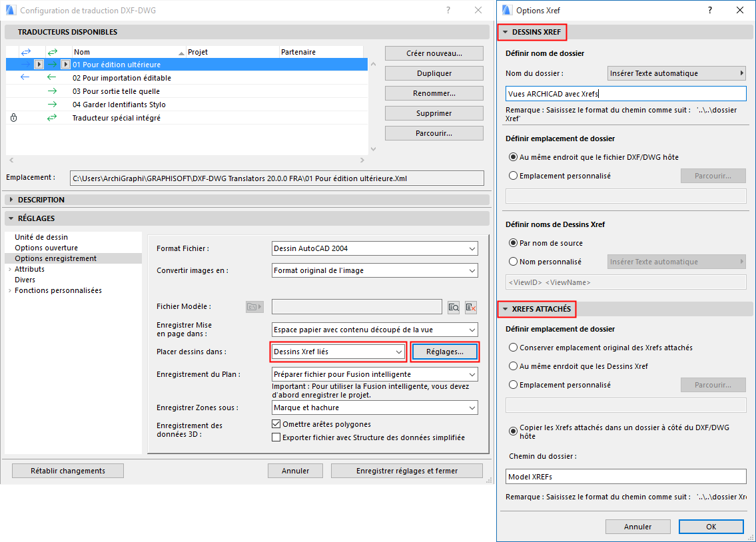Select Par nom de source option
This screenshot has height=542, width=756.
coord(514,243)
